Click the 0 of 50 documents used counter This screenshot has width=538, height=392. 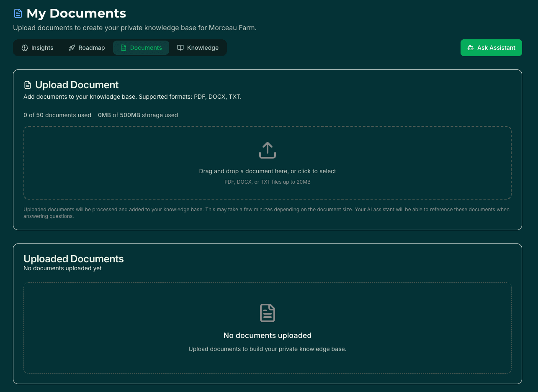57,115
